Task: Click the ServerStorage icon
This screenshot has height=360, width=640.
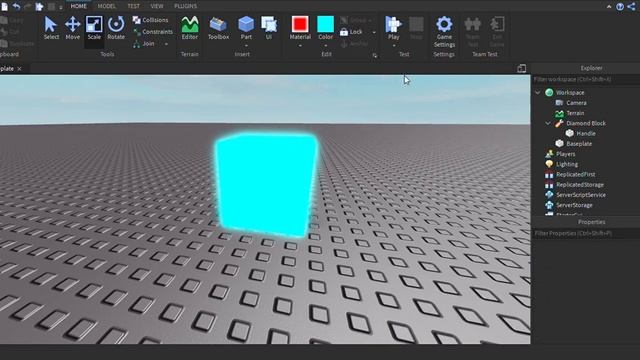Action: pyautogui.click(x=549, y=205)
